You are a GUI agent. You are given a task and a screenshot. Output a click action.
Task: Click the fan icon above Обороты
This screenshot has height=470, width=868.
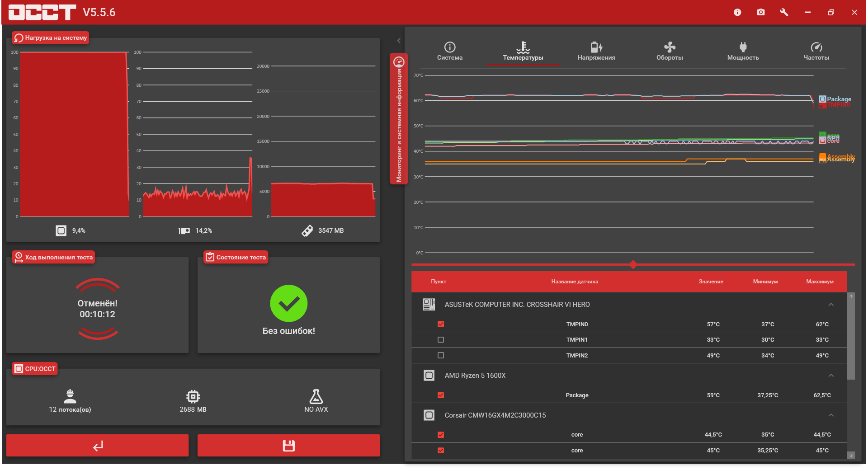click(x=670, y=47)
